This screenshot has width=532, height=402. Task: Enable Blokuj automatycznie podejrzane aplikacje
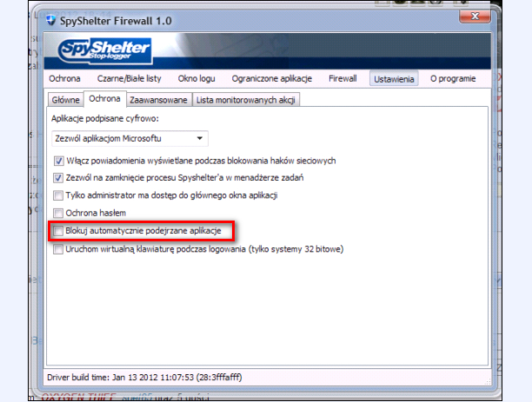[x=59, y=232]
